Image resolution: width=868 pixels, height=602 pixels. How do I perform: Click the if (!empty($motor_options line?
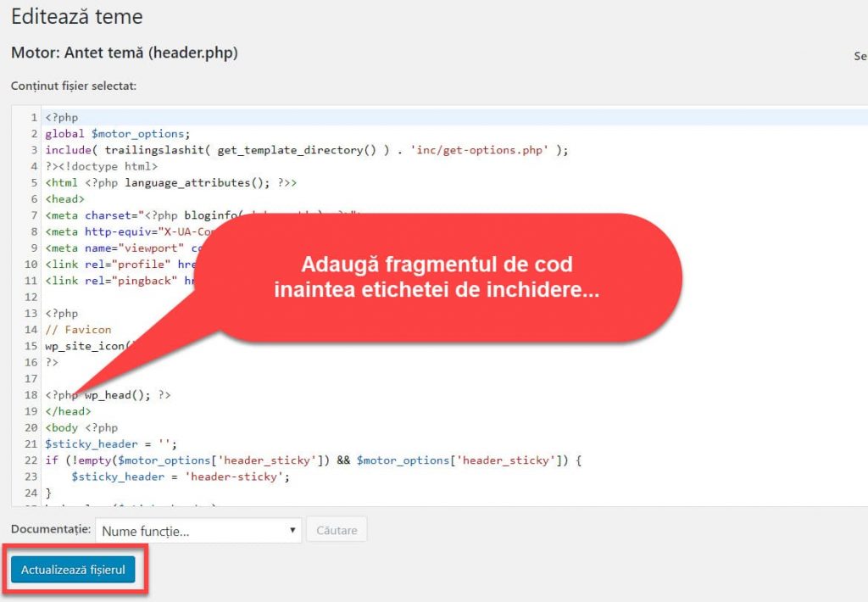click(314, 460)
